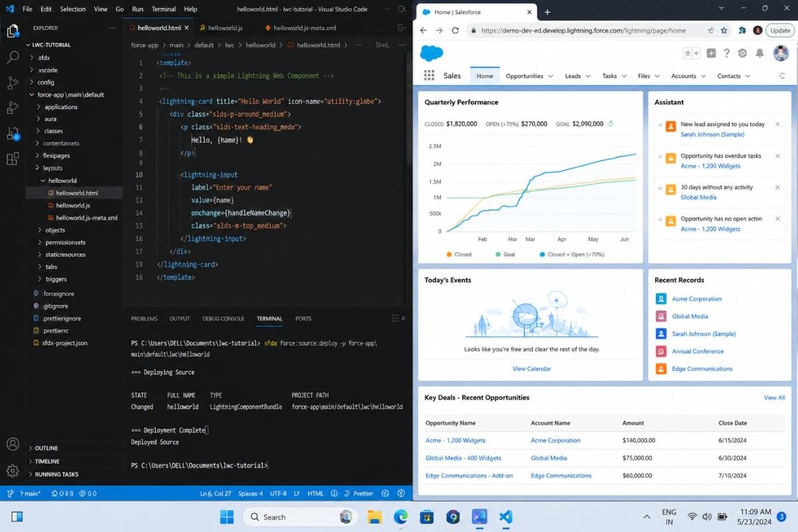798x532 pixels.
Task: Open Salesforce Help question mark icon
Action: point(727,53)
